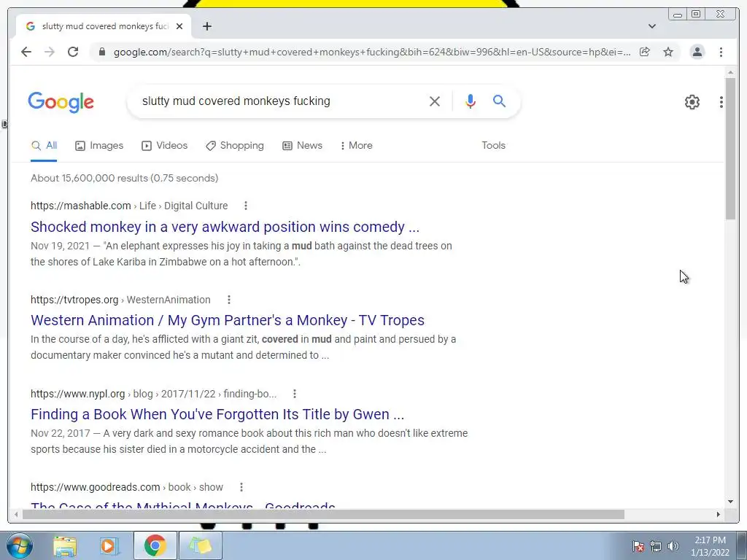Open Google quick settings gear
The width and height of the screenshot is (747, 560).
click(692, 102)
